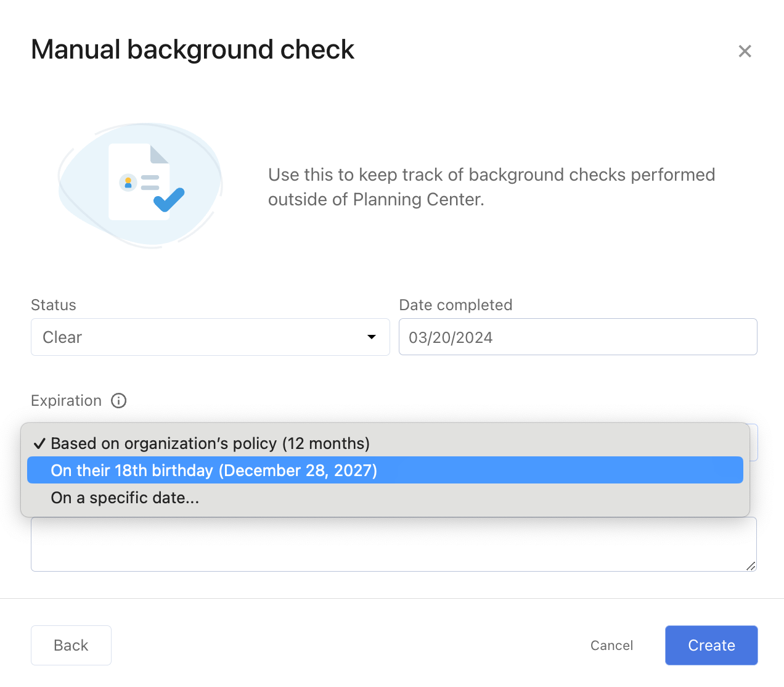Click the Expiration label text
Viewport: 784px width, 687px height.
coord(66,401)
